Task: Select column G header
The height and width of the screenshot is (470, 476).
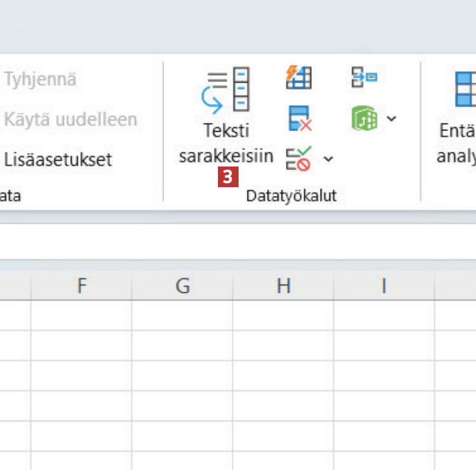Action: [182, 286]
